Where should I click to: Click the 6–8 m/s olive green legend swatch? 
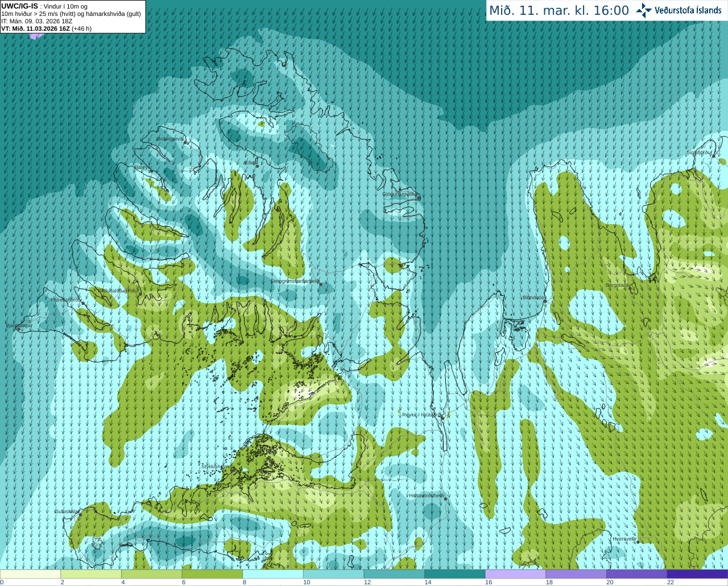pyautogui.click(x=212, y=574)
